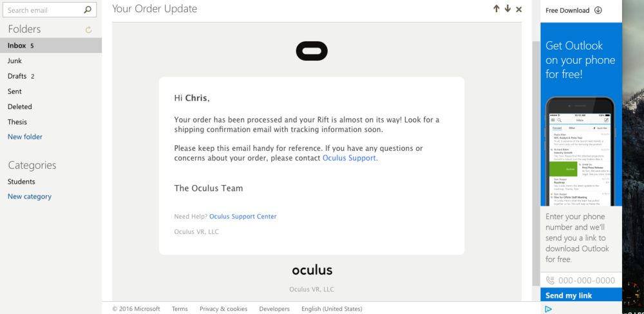Create a New folder

point(24,137)
